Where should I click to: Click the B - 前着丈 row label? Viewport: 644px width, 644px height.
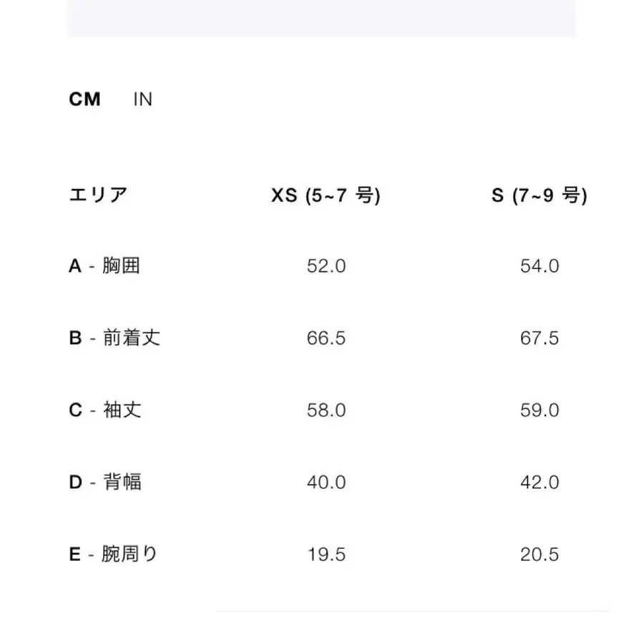point(114,338)
